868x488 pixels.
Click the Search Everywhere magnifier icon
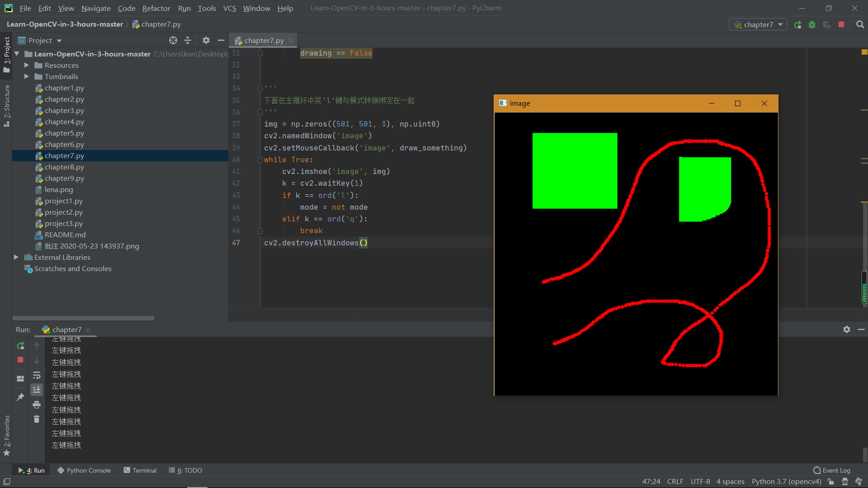(x=860, y=25)
